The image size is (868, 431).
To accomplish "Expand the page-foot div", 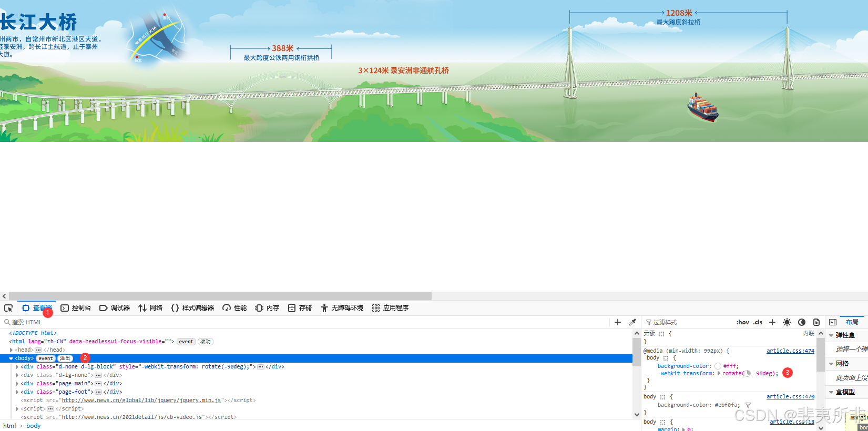I will pos(17,392).
